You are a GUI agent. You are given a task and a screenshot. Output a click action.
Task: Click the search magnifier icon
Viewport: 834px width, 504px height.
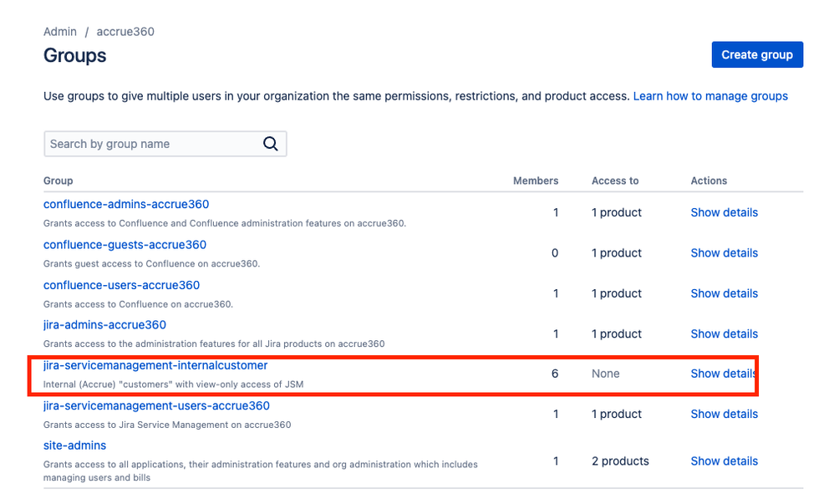click(x=270, y=144)
